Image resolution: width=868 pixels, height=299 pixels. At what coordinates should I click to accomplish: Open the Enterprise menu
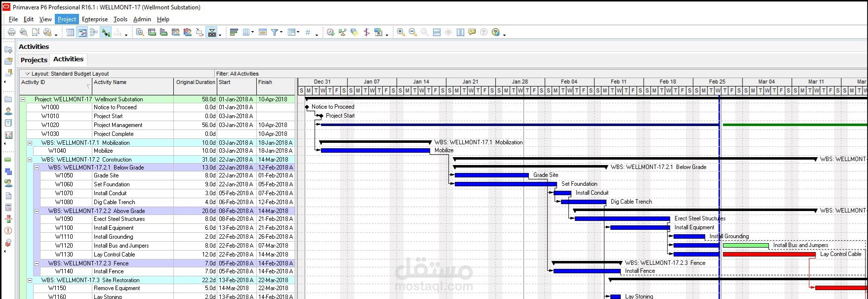pyautogui.click(x=95, y=19)
